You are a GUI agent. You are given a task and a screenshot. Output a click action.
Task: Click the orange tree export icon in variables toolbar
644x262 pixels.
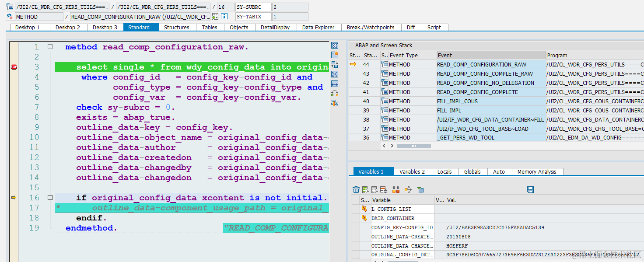coord(408,189)
